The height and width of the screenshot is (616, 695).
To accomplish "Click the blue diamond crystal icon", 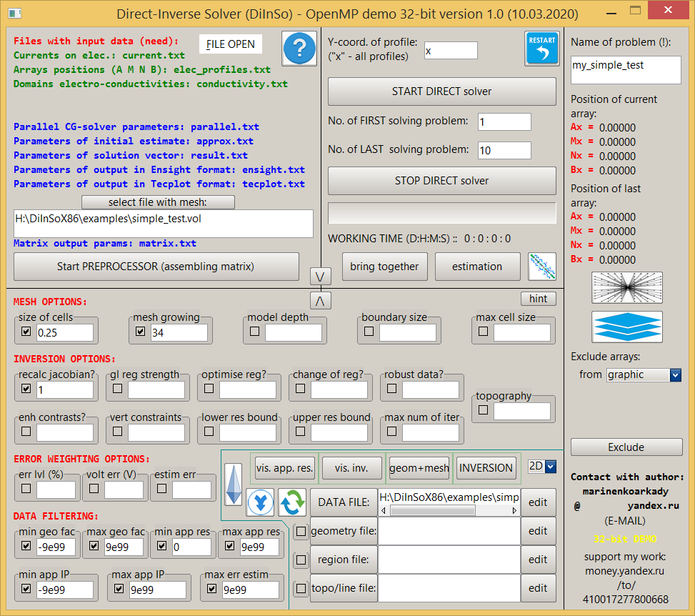I will click(x=234, y=485).
